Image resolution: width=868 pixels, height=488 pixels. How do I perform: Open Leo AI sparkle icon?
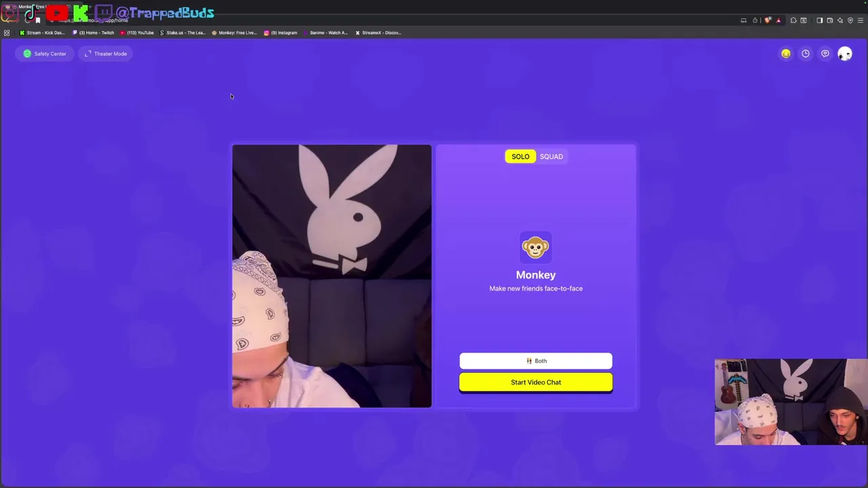tap(840, 20)
